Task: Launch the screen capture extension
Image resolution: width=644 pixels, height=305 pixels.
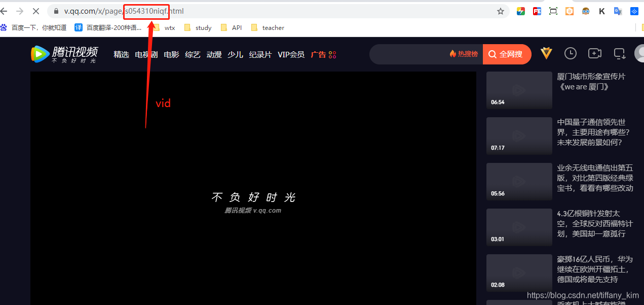Action: click(x=553, y=11)
